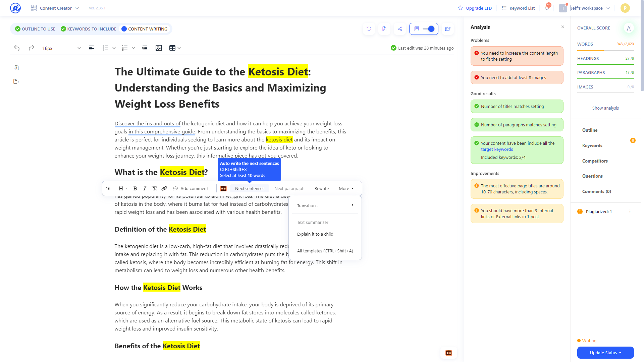Open the share icon near the top right
This screenshot has height=362, width=644.
399,29
